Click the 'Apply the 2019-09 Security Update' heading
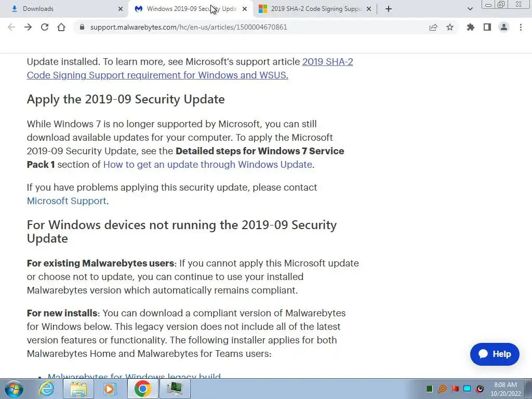 (126, 99)
